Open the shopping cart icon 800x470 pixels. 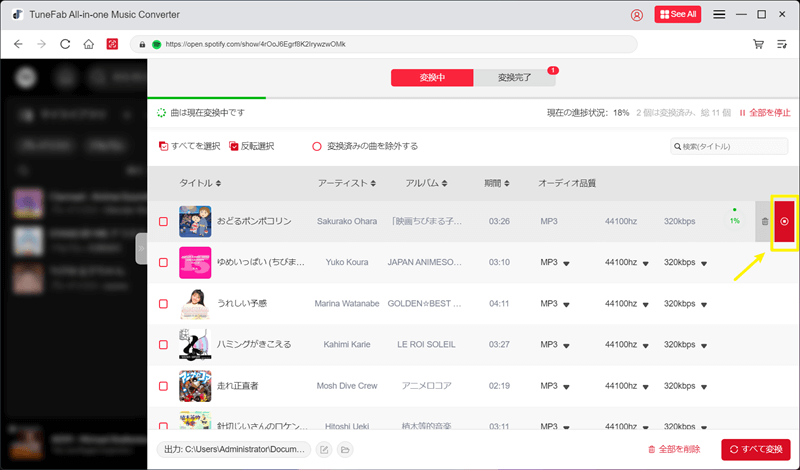click(x=758, y=44)
